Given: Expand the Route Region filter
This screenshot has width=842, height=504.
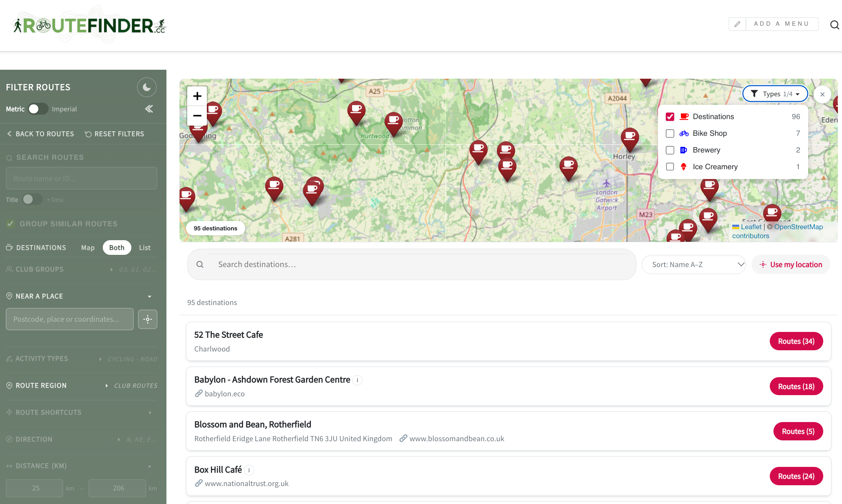Looking at the screenshot, I should 82,386.
